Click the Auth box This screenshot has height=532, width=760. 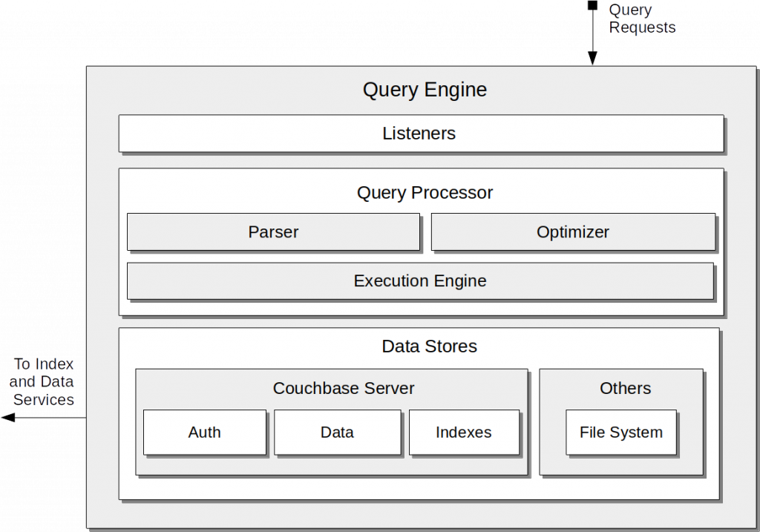[205, 432]
